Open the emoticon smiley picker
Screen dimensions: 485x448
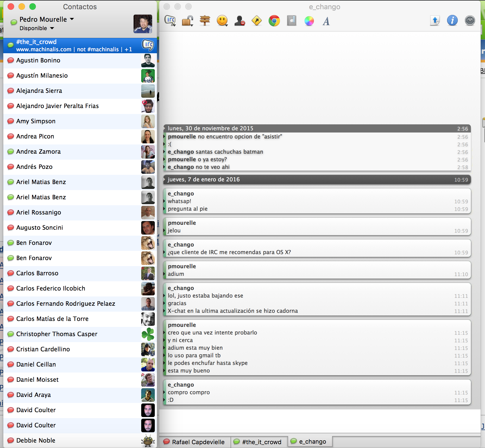222,21
